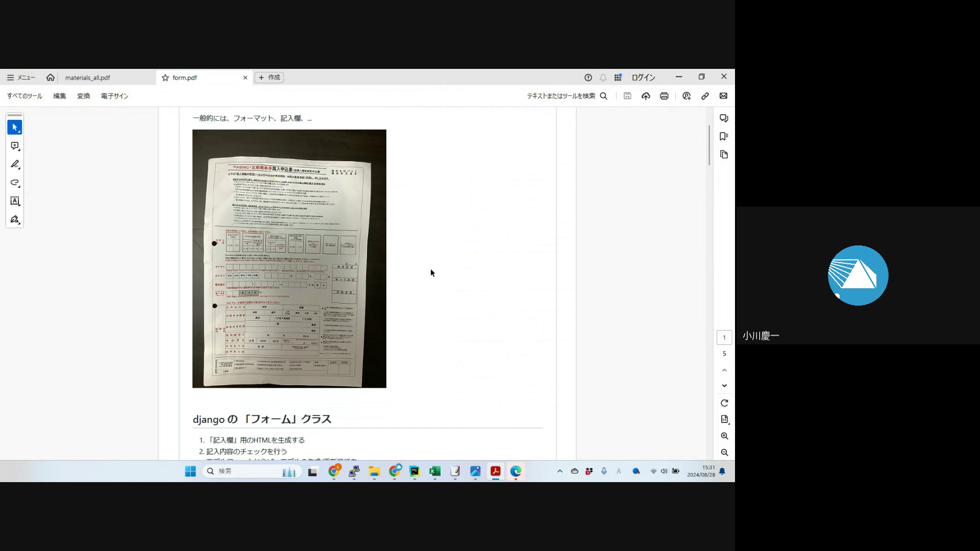Click the 作成 create button

(269, 78)
